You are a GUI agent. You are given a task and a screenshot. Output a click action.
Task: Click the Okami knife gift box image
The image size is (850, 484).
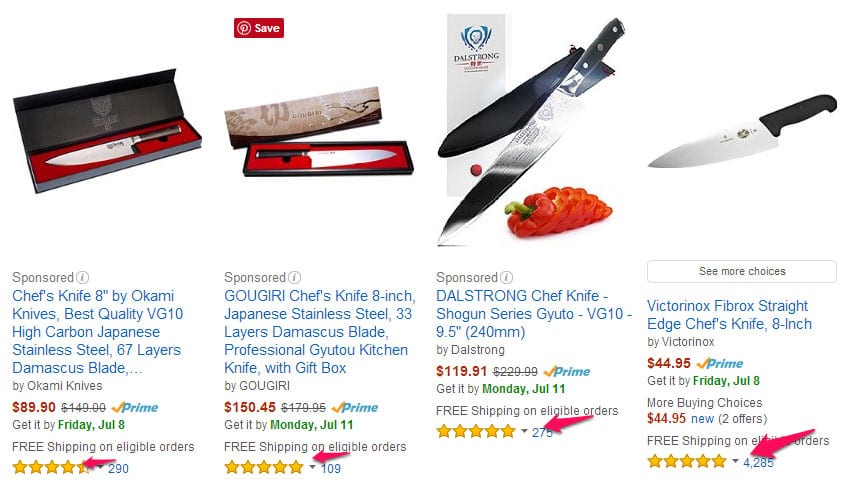[x=107, y=131]
